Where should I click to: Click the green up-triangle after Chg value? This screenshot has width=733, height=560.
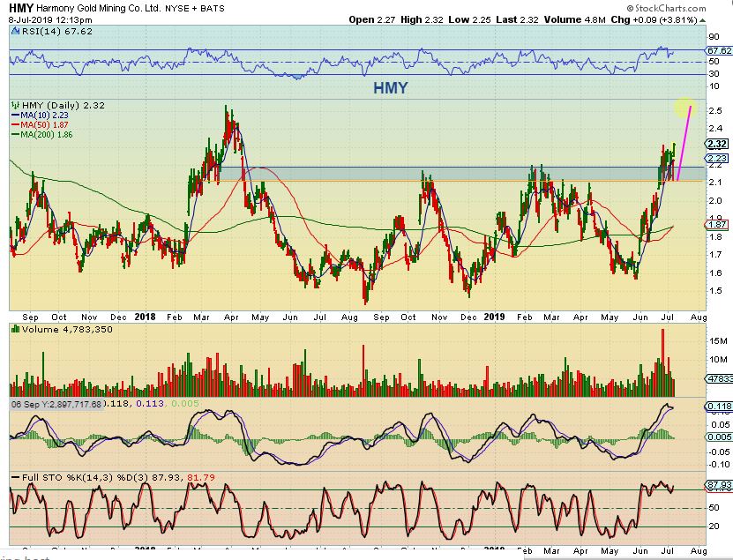point(703,20)
